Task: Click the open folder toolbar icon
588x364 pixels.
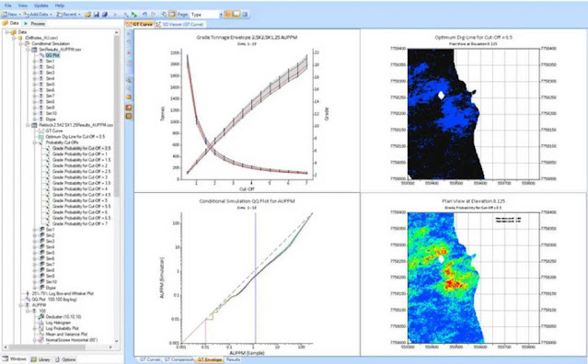Action: [x=87, y=14]
